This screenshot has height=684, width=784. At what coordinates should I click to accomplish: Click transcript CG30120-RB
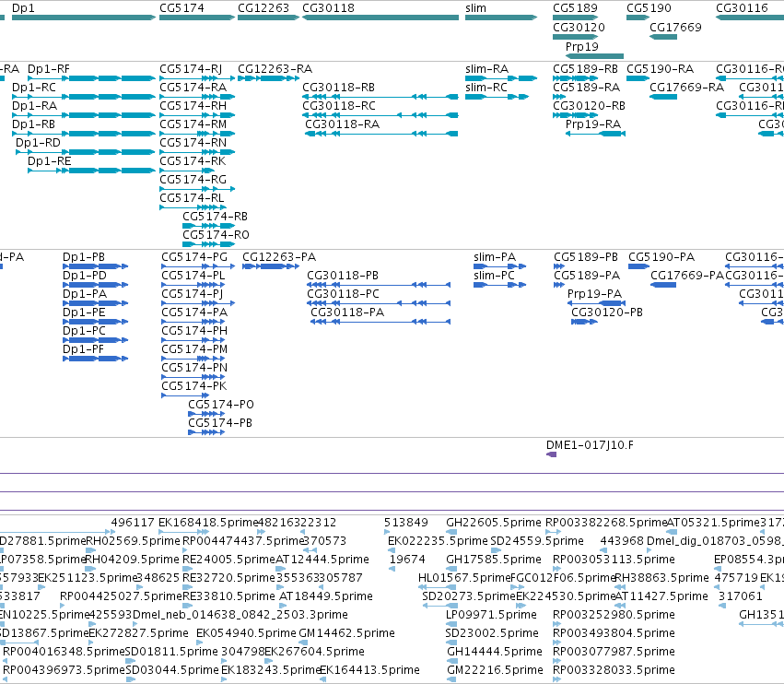(589, 106)
